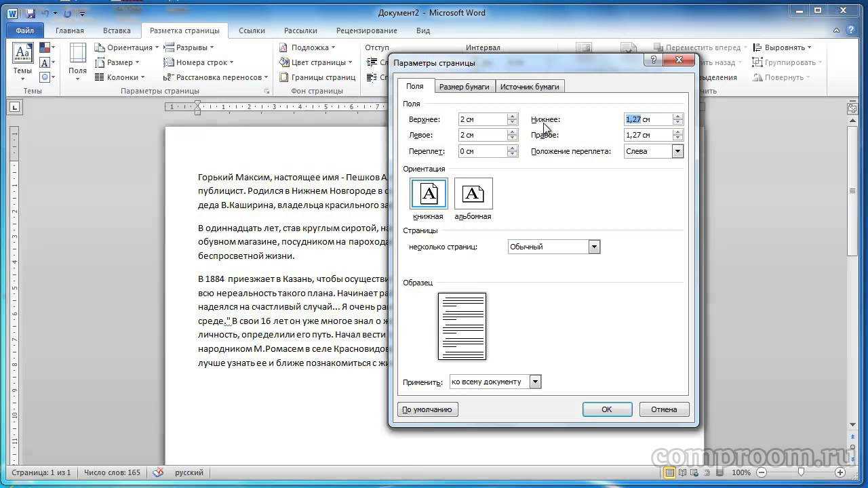
Task: Open the Главная ribbon tab
Action: 70,30
